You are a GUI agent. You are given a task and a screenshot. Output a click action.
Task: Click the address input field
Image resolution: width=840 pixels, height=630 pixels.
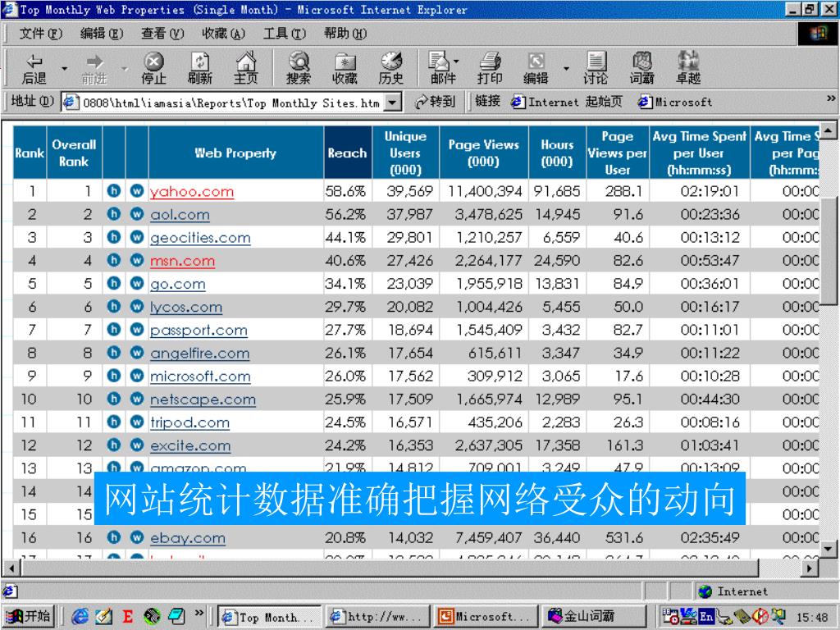point(231,103)
